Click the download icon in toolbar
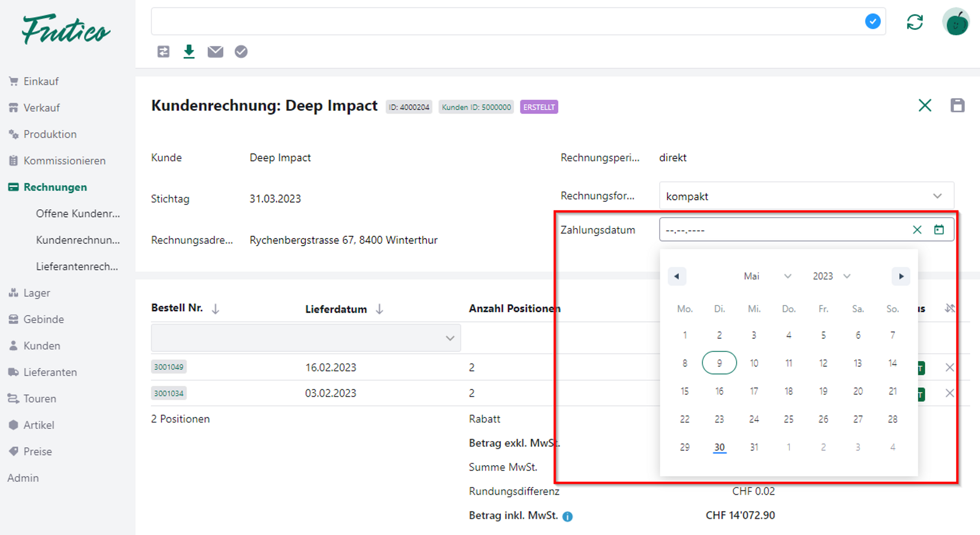Viewport: 980px width, 535px height. click(x=189, y=51)
